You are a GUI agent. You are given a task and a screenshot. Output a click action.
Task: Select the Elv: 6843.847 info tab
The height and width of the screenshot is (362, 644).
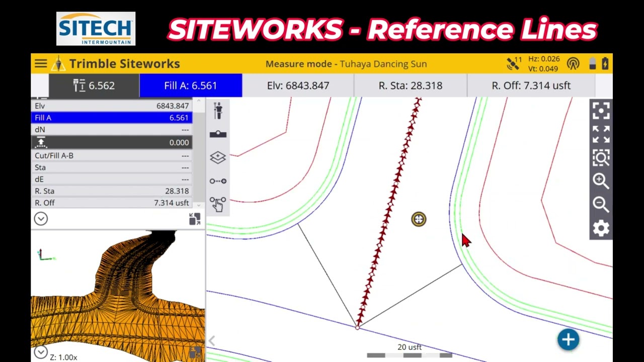[x=298, y=85]
